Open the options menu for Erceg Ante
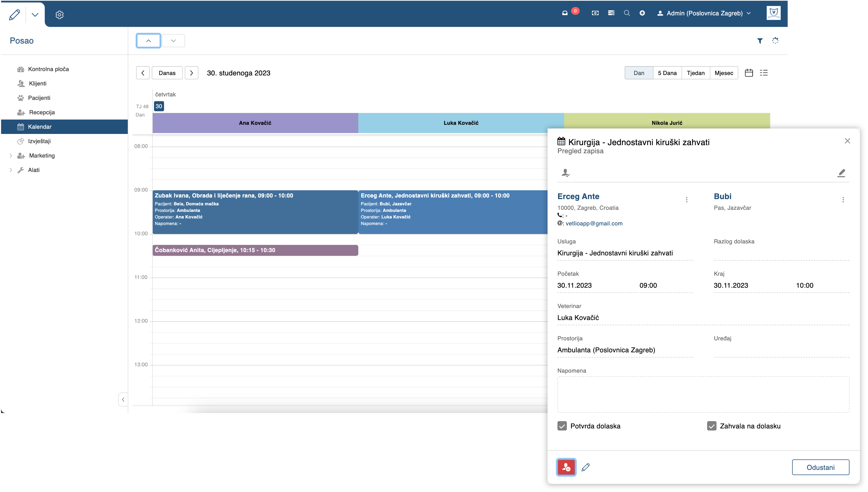This screenshot has height=492, width=868. [x=687, y=200]
